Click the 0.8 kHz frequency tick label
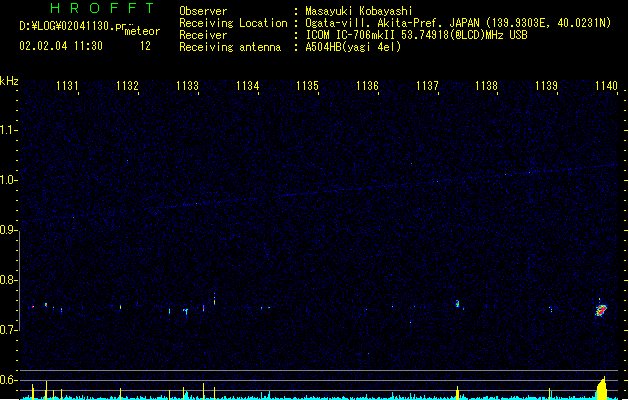The height and width of the screenshot is (400, 629). click(x=7, y=280)
